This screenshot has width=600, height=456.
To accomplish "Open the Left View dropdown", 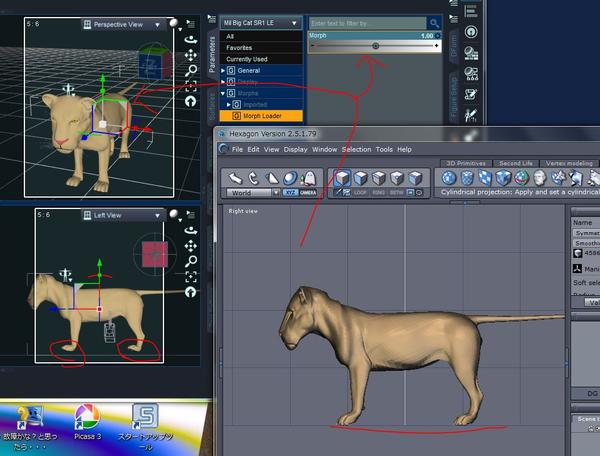I will 123,215.
